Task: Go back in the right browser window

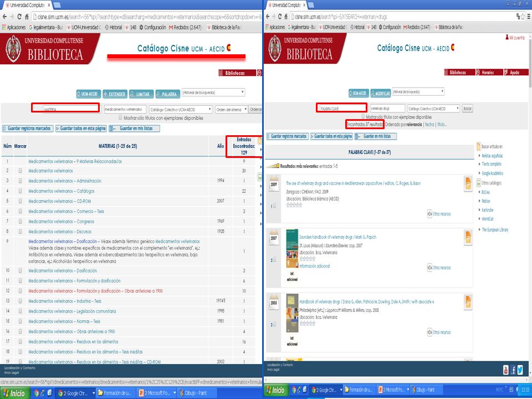Action: tap(268, 16)
